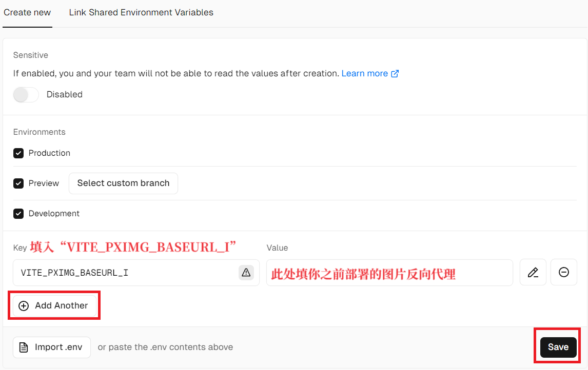
Task: Uncheck the Development environment checkbox
Action: (18, 214)
